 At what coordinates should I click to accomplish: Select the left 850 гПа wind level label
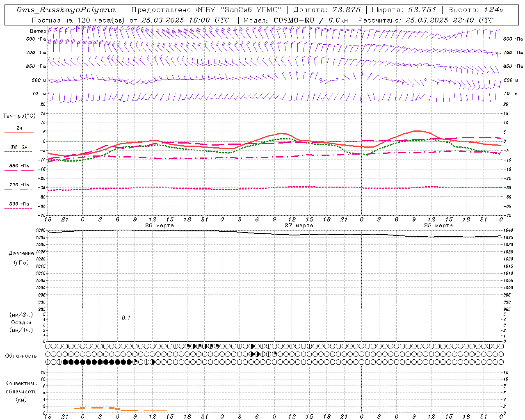pos(36,66)
